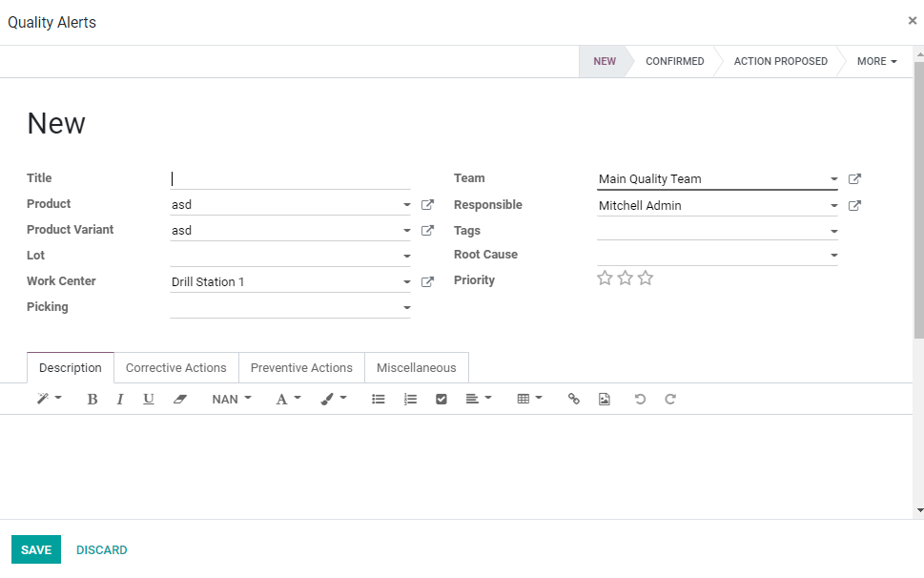This screenshot has height=578, width=924.
Task: Focus the Title input field
Action: [x=290, y=178]
